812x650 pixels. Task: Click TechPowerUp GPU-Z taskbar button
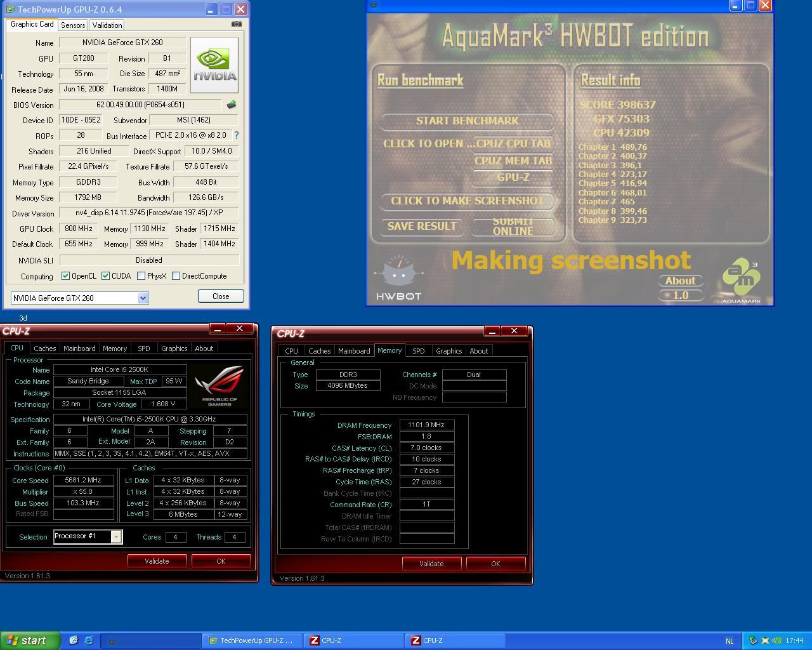click(x=252, y=640)
